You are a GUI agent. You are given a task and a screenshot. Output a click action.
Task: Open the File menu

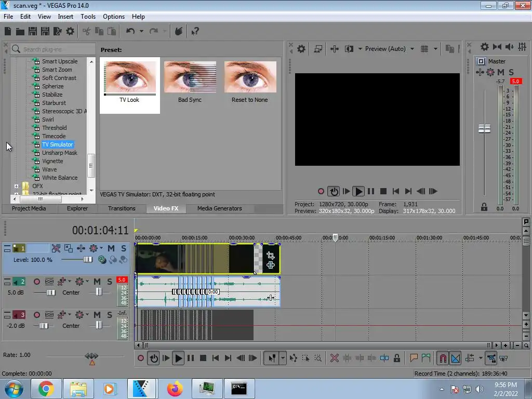coord(8,16)
